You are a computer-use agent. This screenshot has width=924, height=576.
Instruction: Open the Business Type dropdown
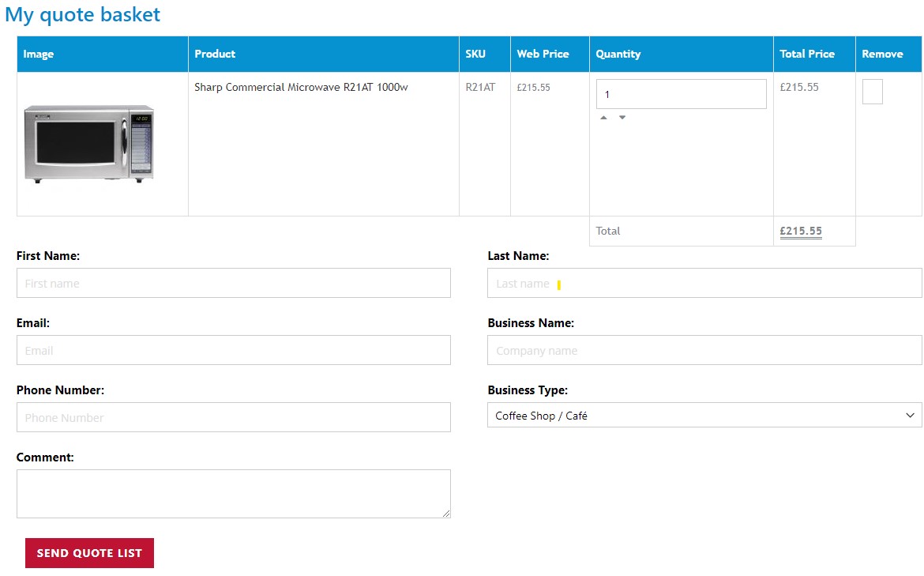(x=704, y=415)
